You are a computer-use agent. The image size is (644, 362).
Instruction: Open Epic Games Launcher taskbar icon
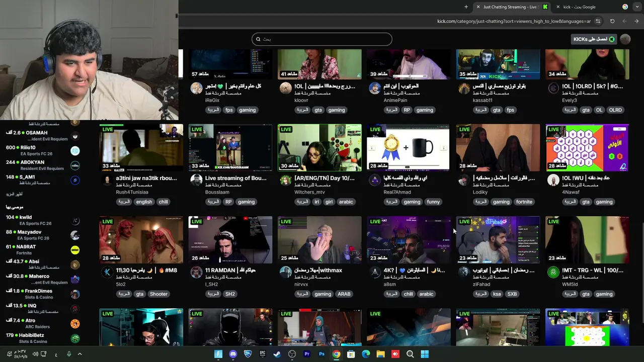pos(262,354)
